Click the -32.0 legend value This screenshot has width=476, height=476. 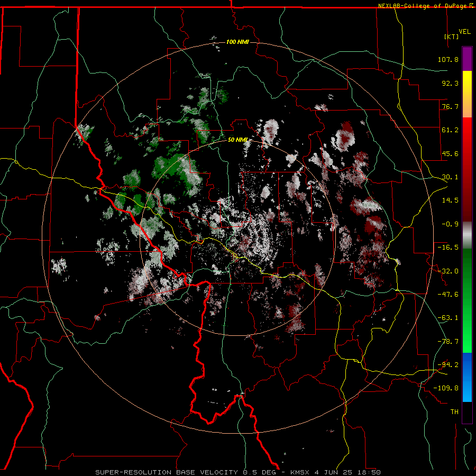pos(448,271)
